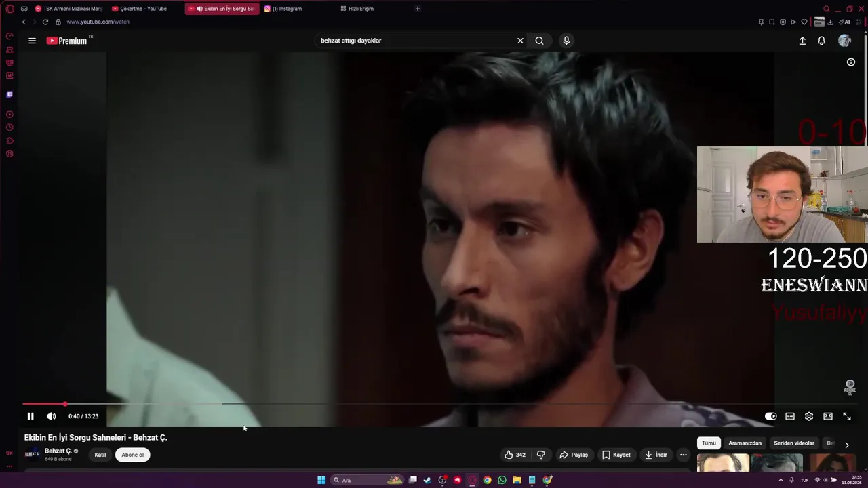Add page to bookmarks with heart
Image resolution: width=868 pixels, height=488 pixels.
click(804, 22)
